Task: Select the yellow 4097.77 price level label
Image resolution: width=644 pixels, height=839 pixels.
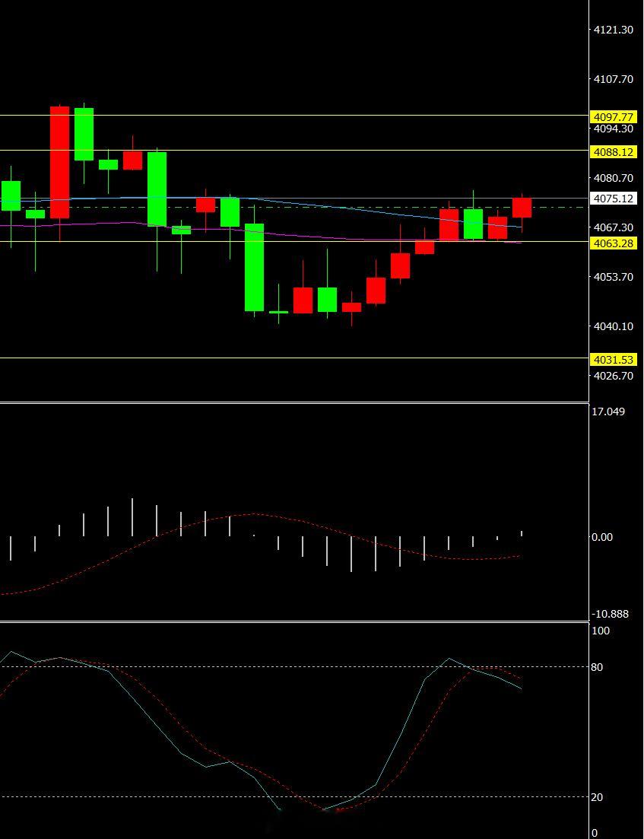Action: (x=614, y=117)
